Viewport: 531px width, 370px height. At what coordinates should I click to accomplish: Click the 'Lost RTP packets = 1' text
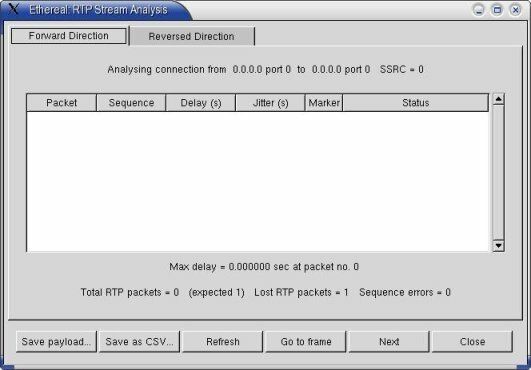[x=301, y=292]
